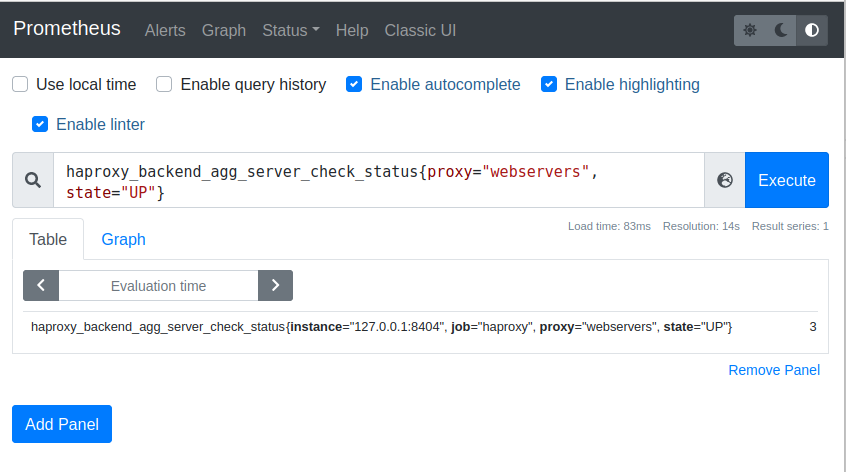The image size is (846, 472).
Task: Toggle Use local time checkbox
Action: [x=20, y=84]
